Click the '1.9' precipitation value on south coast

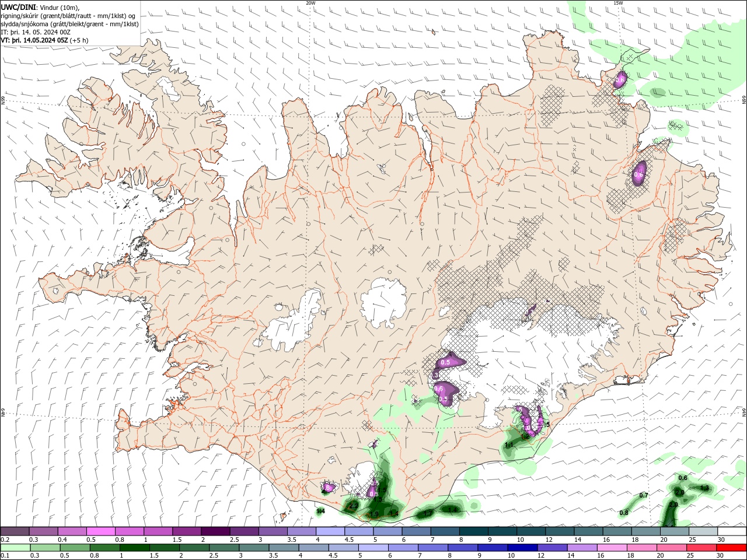click(374, 514)
